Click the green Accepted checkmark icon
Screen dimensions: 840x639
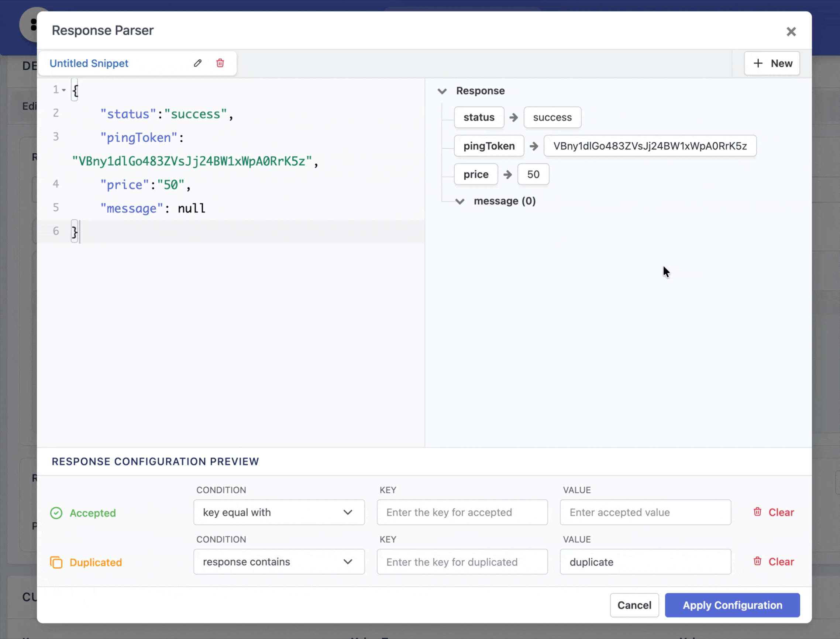coord(56,513)
